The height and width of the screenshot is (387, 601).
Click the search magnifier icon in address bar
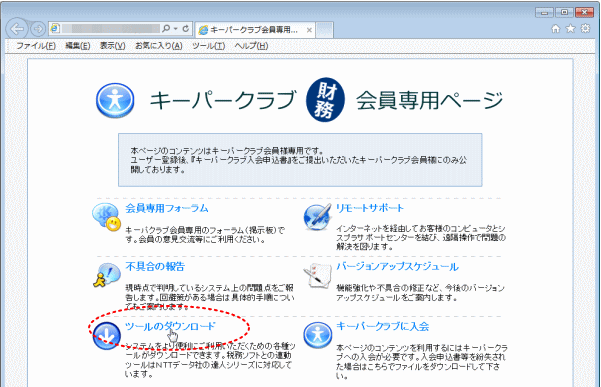(x=166, y=28)
